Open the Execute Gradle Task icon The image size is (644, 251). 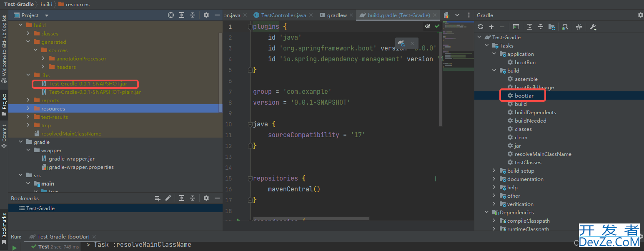pyautogui.click(x=516, y=27)
